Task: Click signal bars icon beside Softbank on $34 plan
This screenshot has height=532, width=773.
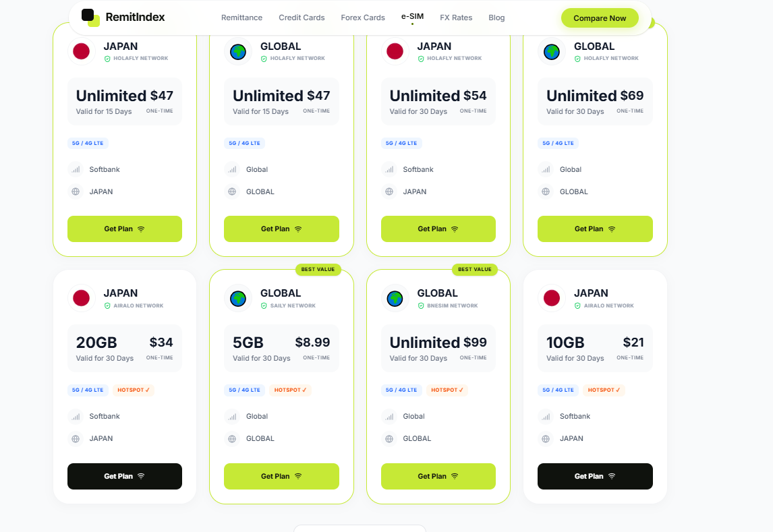Action: pos(76,417)
